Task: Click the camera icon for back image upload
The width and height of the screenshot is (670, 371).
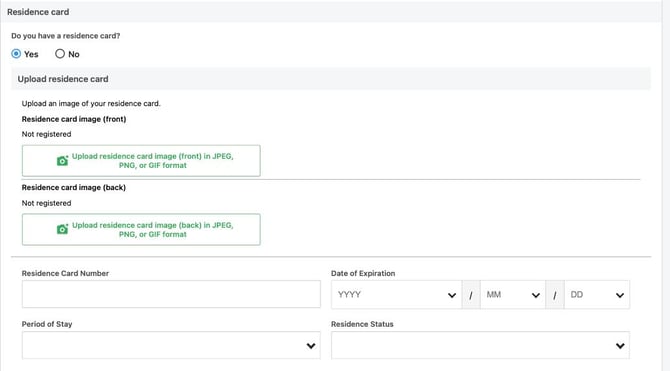Action: 62,229
